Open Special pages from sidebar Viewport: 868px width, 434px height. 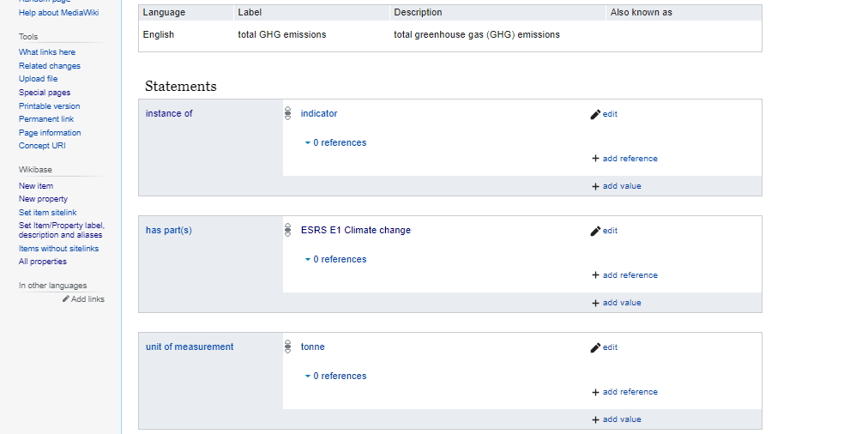[45, 93]
